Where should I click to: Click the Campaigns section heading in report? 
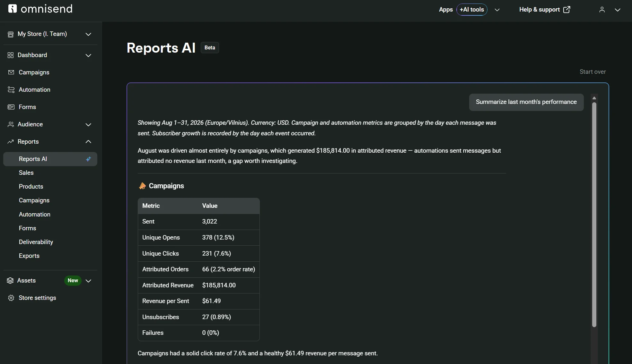166,186
